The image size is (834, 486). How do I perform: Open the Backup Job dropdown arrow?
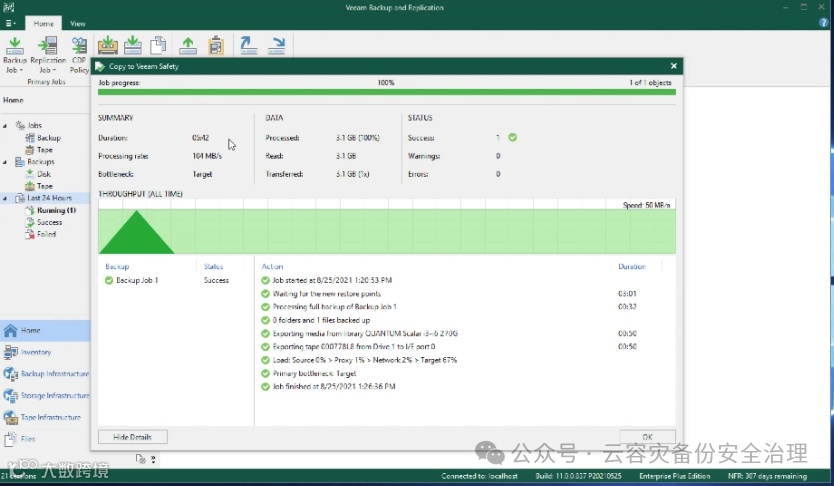pyautogui.click(x=21, y=70)
